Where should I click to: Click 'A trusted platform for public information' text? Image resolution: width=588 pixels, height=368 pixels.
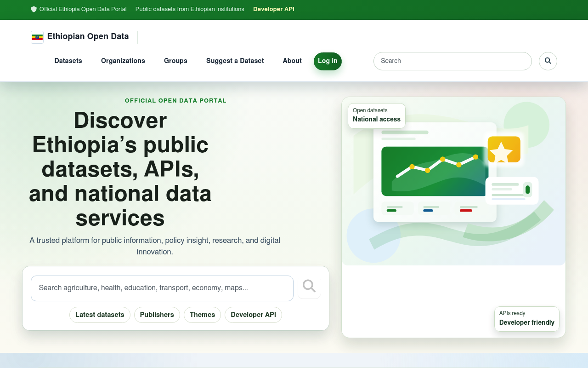tap(155, 246)
